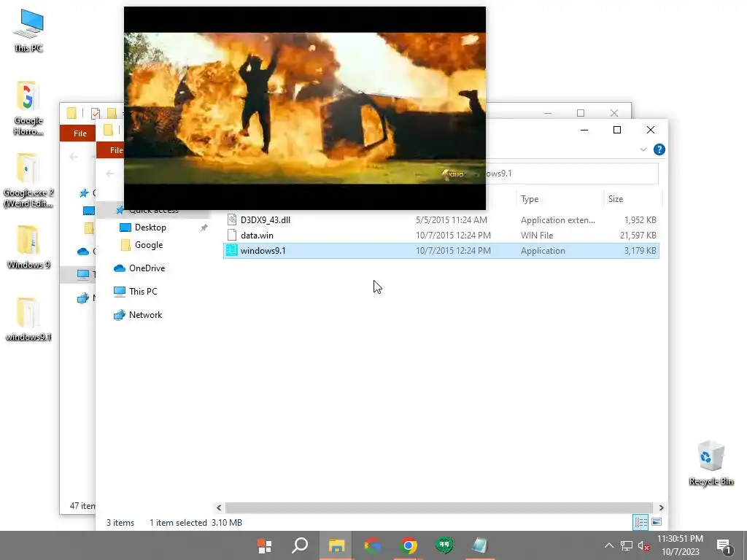Click the Windows Start button on taskbar

pyautogui.click(x=264, y=545)
